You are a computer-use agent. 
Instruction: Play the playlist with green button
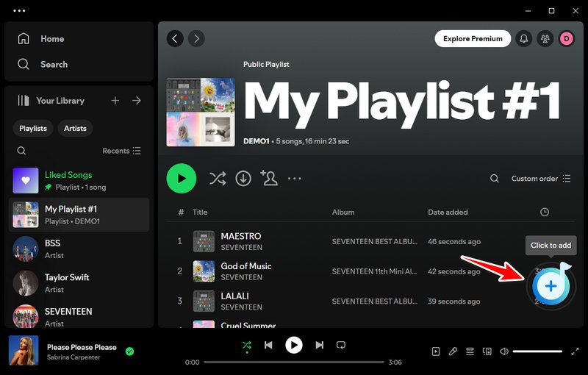(x=182, y=179)
